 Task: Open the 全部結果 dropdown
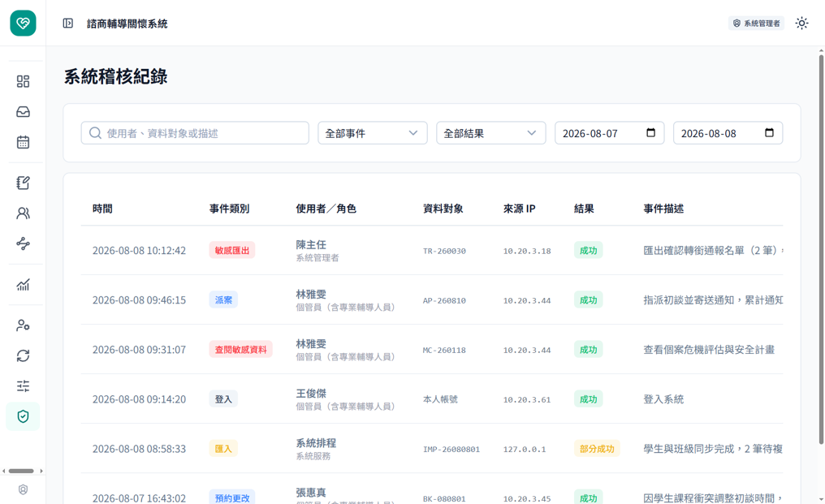491,133
